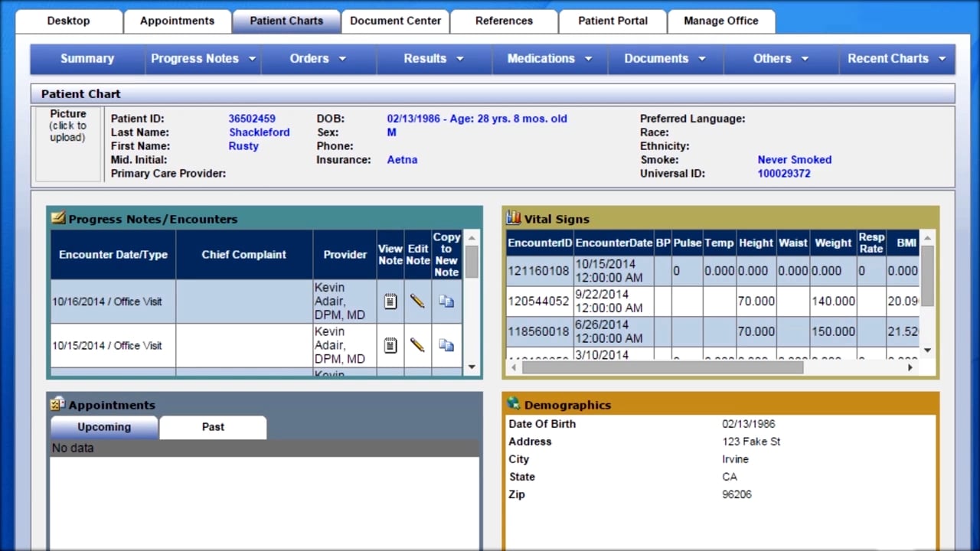
Task: Click Patient ID 36502459
Action: [252, 119]
